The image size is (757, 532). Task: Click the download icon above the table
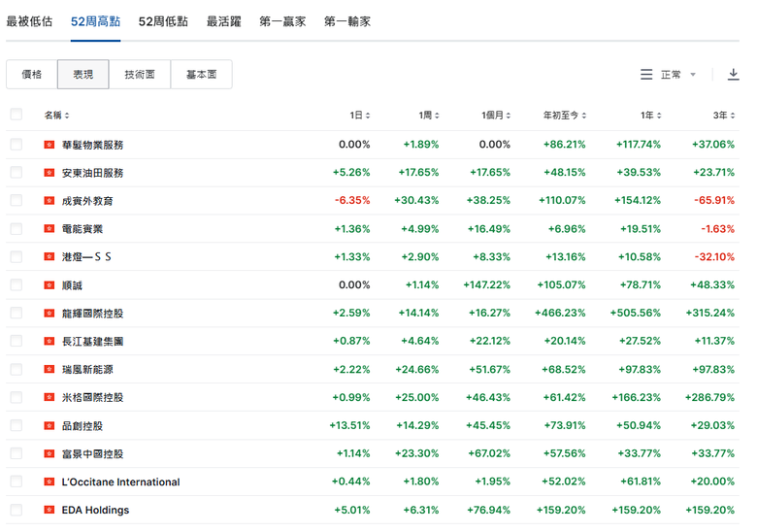point(733,75)
